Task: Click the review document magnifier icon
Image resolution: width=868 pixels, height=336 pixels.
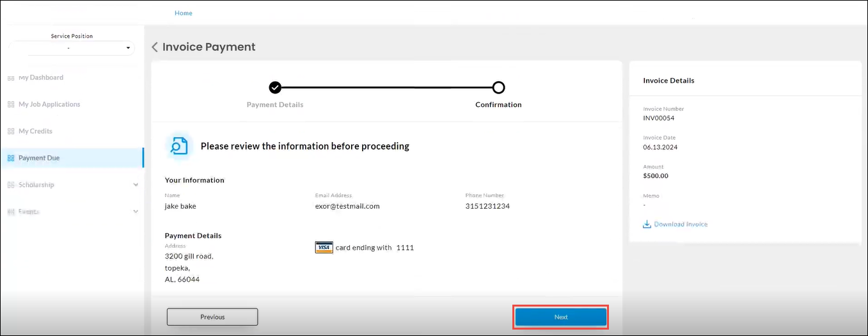Action: [x=179, y=146]
